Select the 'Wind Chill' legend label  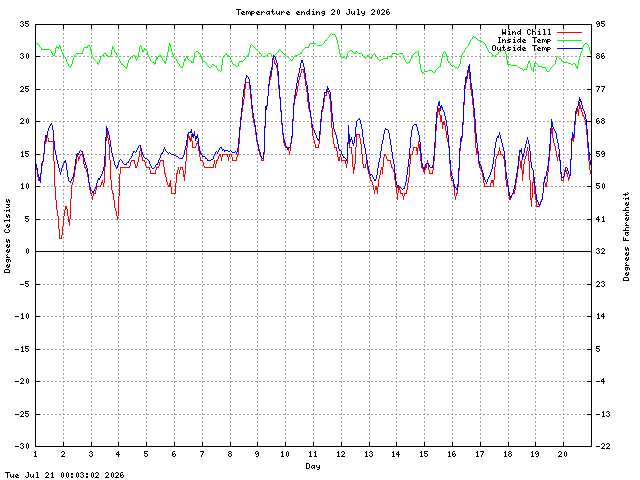526,32
